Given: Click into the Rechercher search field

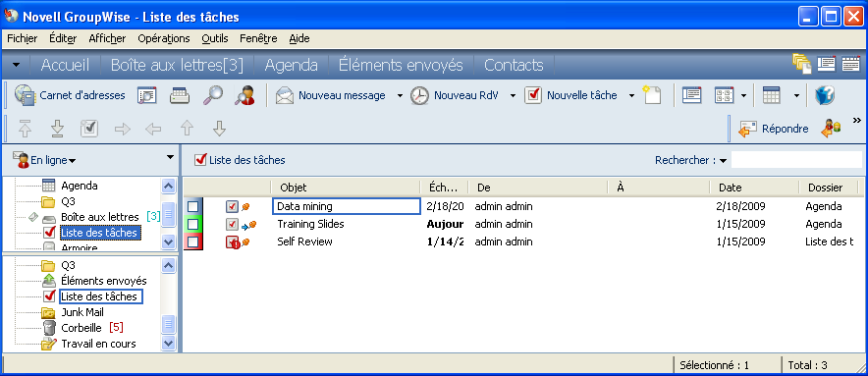Looking at the screenshot, I should click(796, 160).
